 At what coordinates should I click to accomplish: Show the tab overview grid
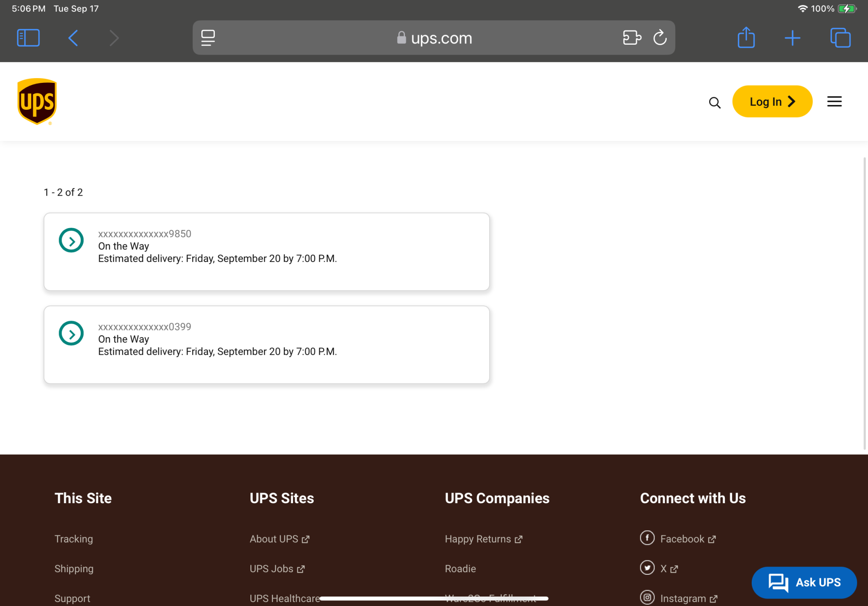[840, 38]
